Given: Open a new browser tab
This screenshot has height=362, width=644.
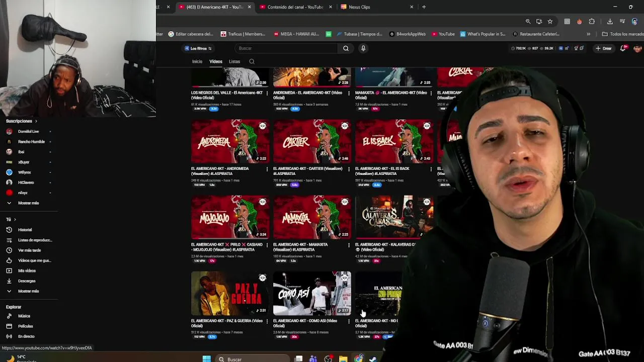Looking at the screenshot, I should tap(424, 7).
